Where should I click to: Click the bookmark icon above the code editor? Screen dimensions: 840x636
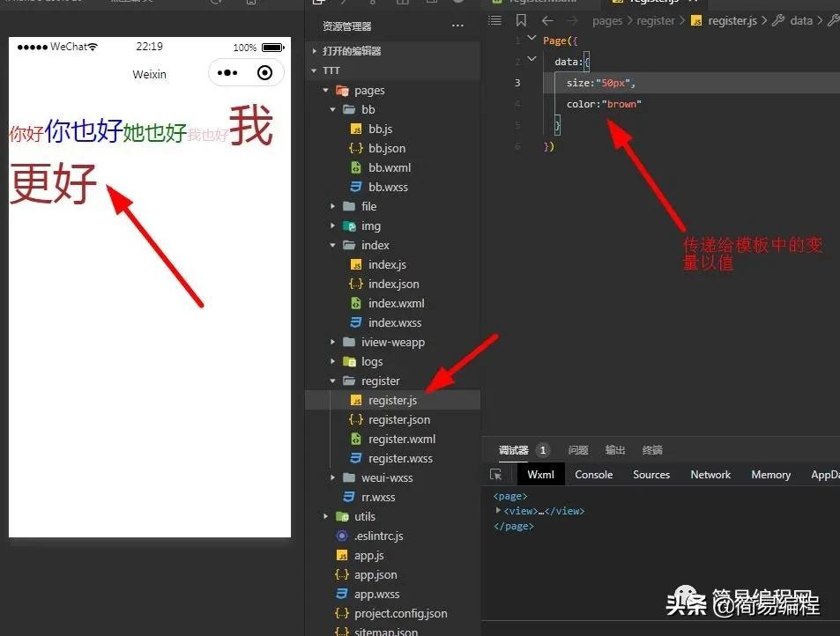pyautogui.click(x=519, y=20)
